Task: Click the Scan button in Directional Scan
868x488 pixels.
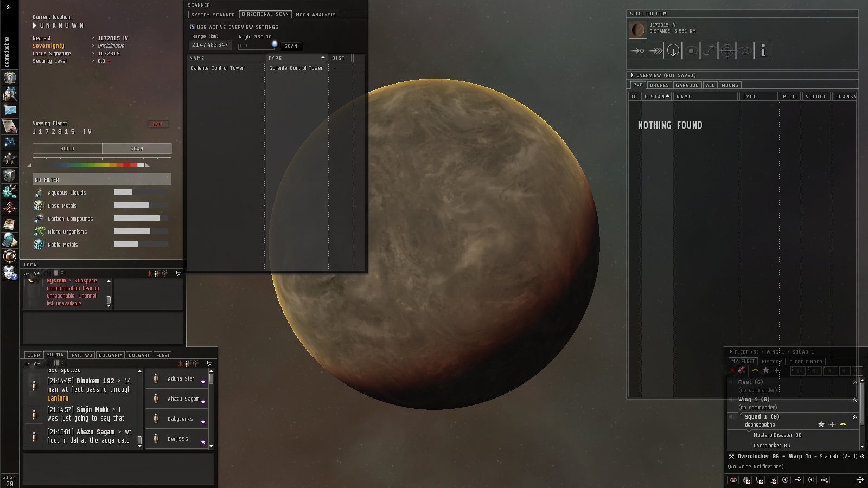Action: coord(291,46)
